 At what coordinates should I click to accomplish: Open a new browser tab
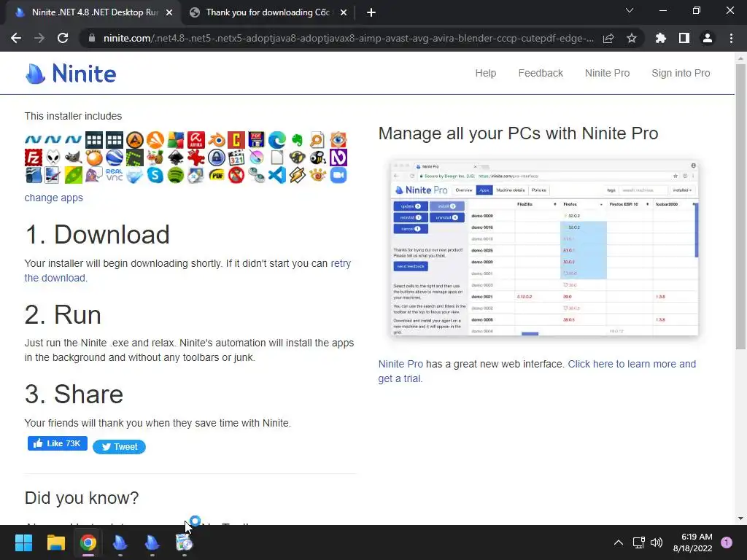pyautogui.click(x=371, y=13)
